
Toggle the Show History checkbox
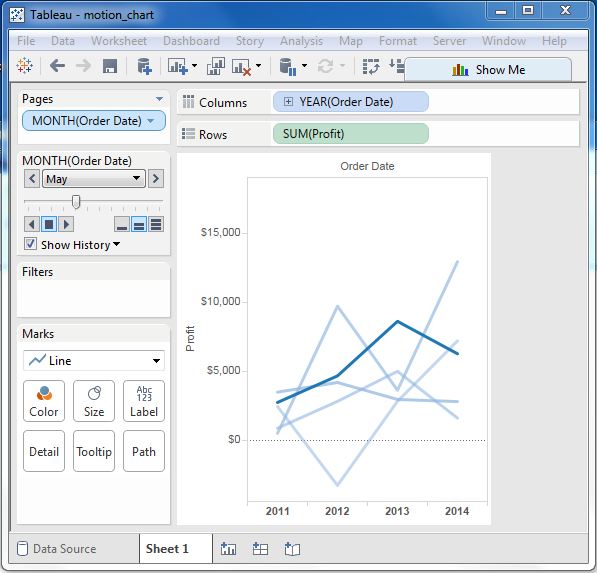point(30,244)
